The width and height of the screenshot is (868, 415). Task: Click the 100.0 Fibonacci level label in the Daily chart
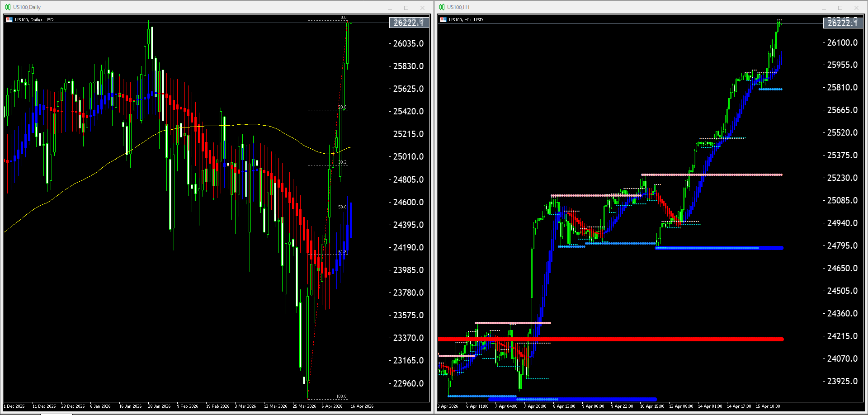click(x=341, y=396)
